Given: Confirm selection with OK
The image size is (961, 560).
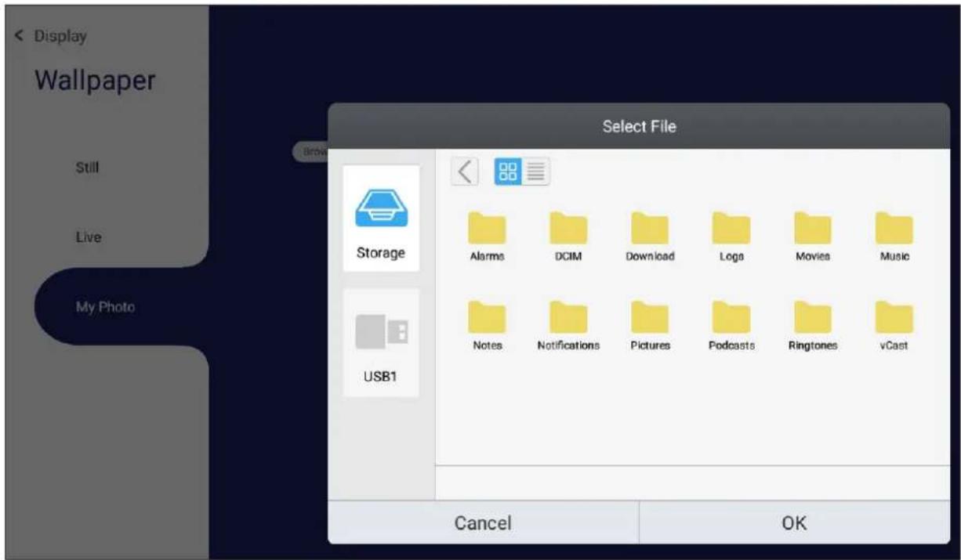Looking at the screenshot, I should coord(794,522).
